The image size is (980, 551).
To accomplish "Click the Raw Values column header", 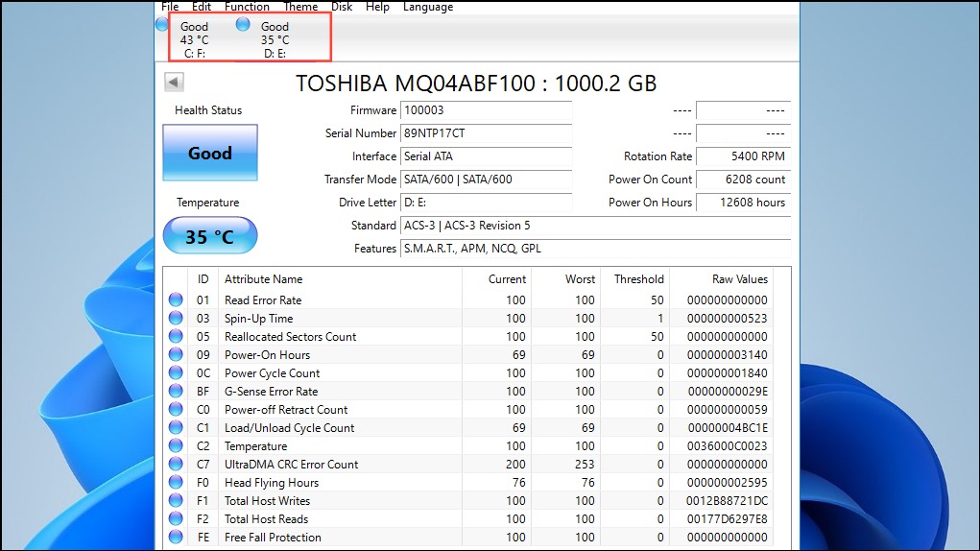I will pos(722,279).
